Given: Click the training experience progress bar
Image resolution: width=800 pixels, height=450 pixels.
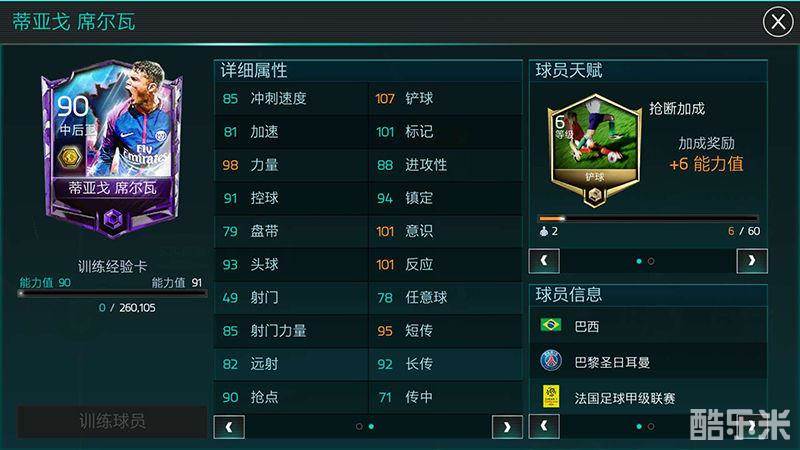Looking at the screenshot, I should 112,294.
